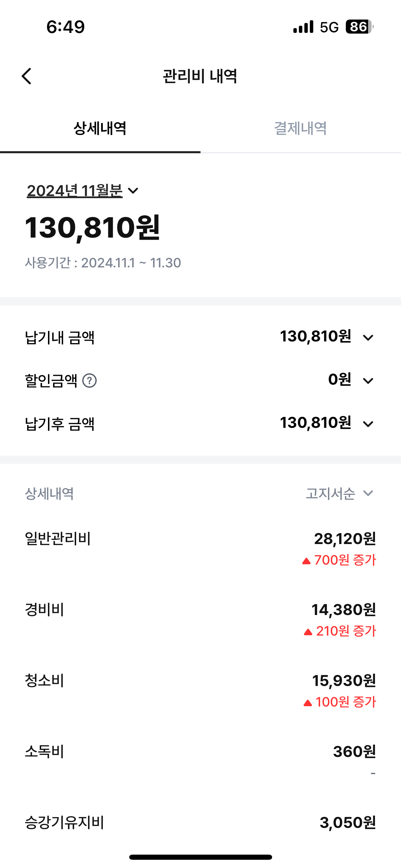
Task: Open the 2024년 11월분 month selector
Action: click(82, 191)
